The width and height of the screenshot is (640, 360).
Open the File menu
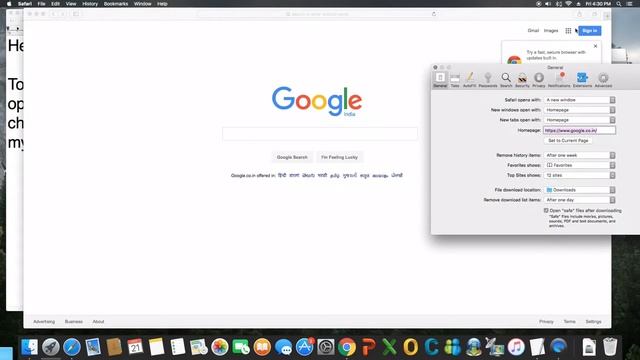tap(41, 4)
